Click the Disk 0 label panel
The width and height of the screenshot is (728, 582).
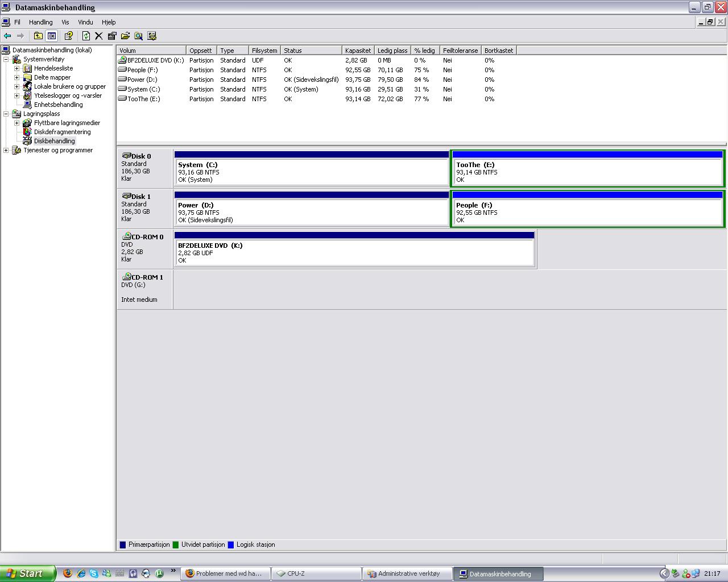point(145,168)
